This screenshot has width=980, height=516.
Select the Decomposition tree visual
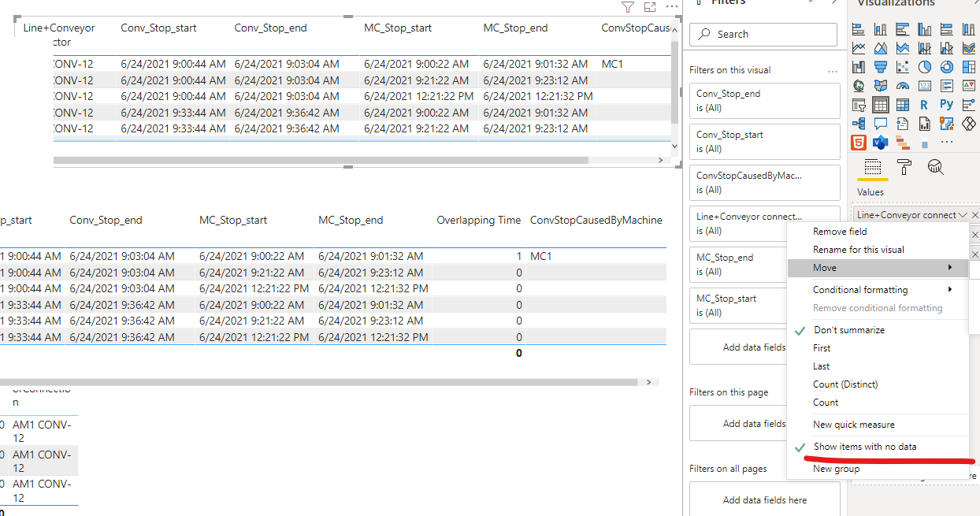tap(859, 124)
